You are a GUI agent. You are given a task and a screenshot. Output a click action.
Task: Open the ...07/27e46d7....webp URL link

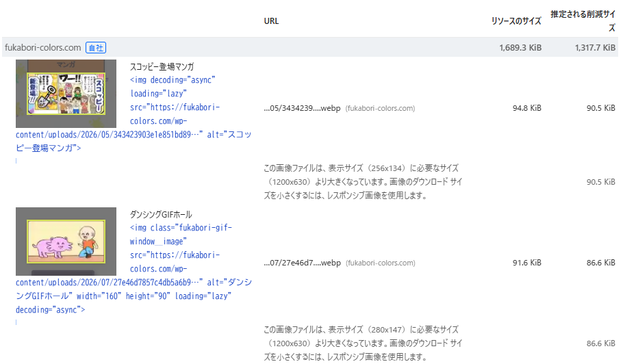tap(303, 263)
